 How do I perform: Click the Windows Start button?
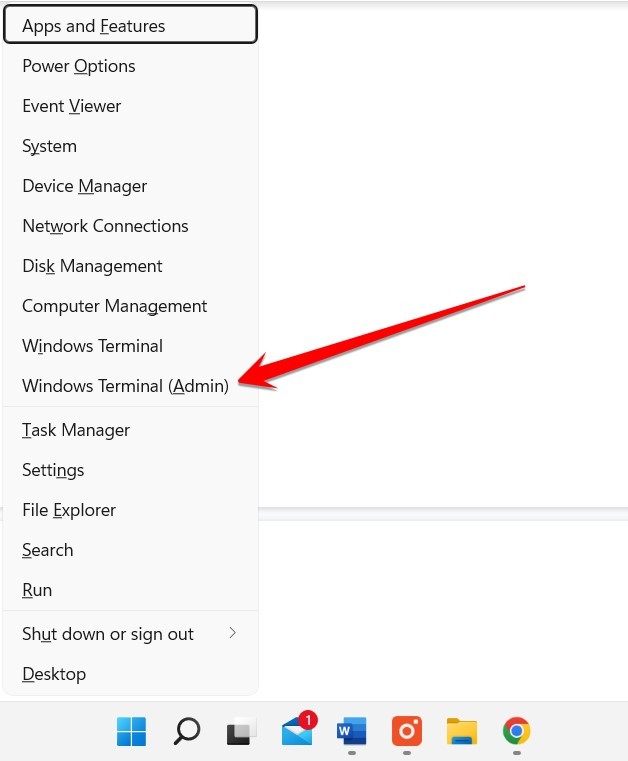click(x=132, y=731)
